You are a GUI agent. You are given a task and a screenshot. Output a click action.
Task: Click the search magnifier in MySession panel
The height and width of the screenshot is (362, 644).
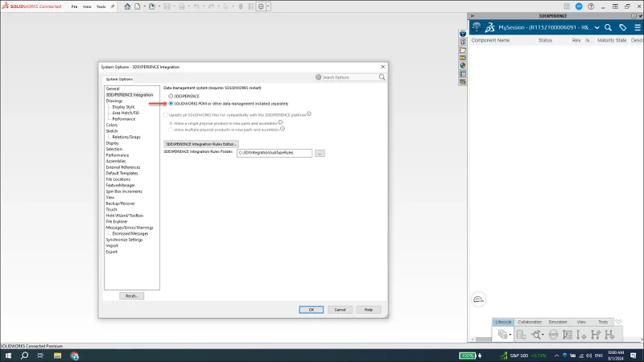click(x=608, y=27)
